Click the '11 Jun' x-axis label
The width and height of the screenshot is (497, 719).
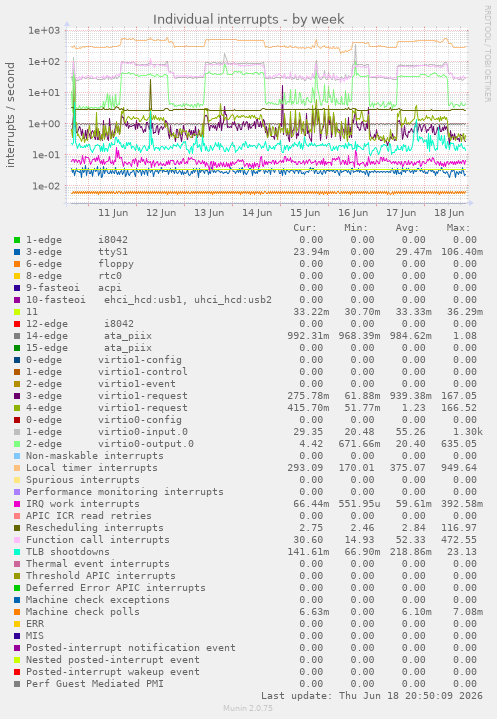pos(113,213)
